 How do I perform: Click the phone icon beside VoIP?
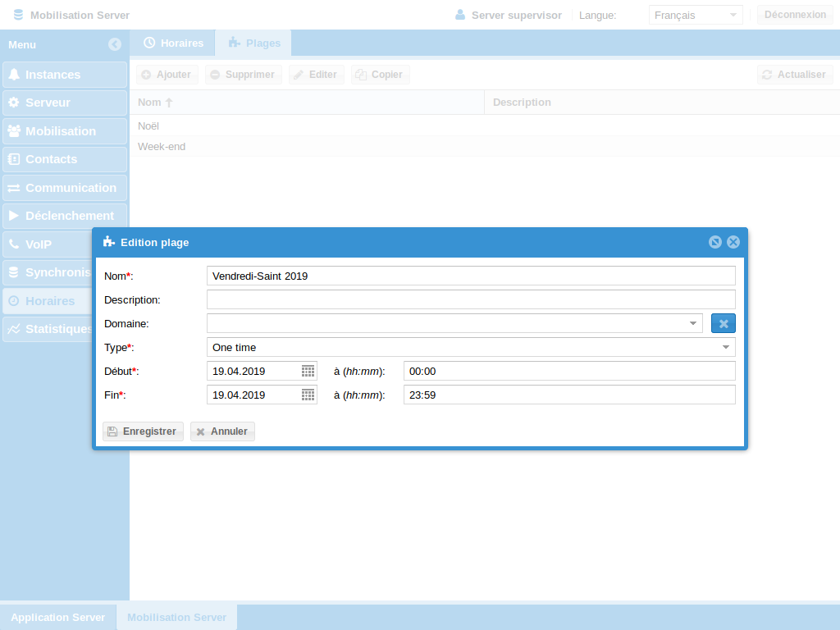click(x=14, y=244)
